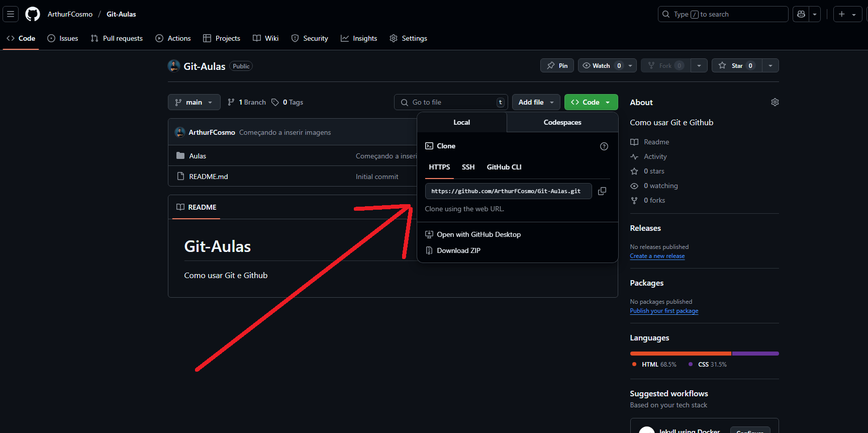This screenshot has width=868, height=433.
Task: Click Open with GitHub Desktop
Action: pyautogui.click(x=473, y=234)
